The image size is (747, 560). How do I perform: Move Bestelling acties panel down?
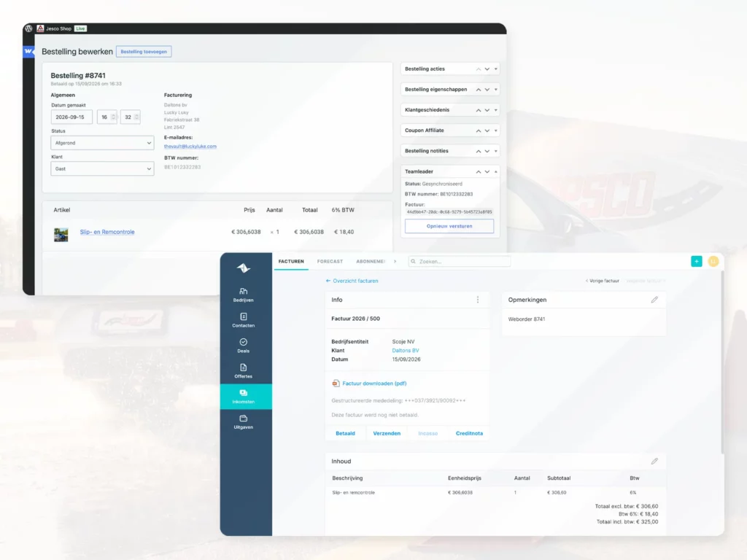(487, 69)
